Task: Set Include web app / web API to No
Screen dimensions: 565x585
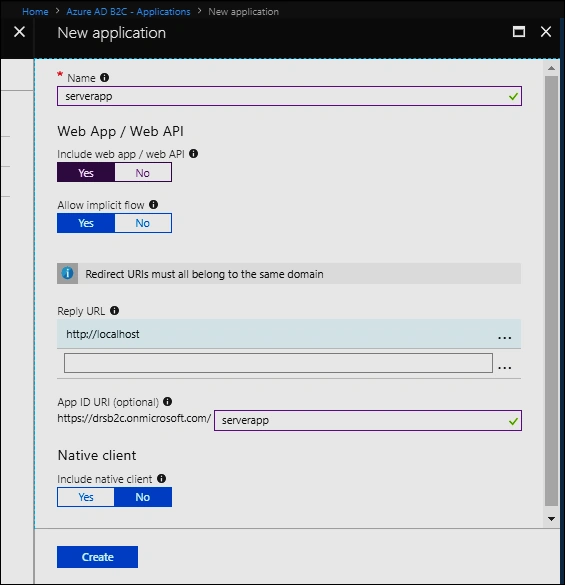Action: pyautogui.click(x=143, y=172)
